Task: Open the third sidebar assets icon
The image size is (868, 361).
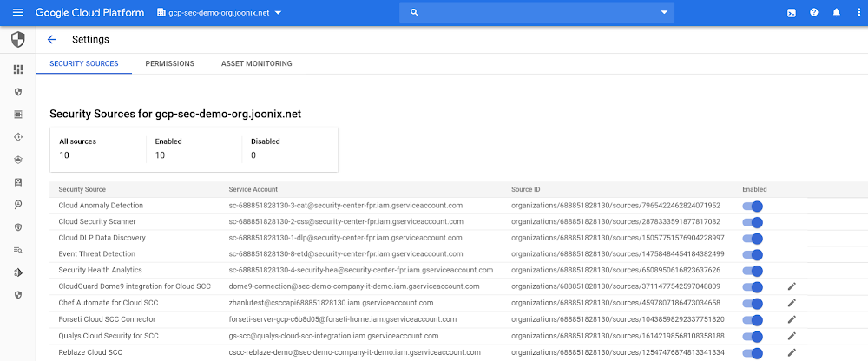Action: click(18, 114)
